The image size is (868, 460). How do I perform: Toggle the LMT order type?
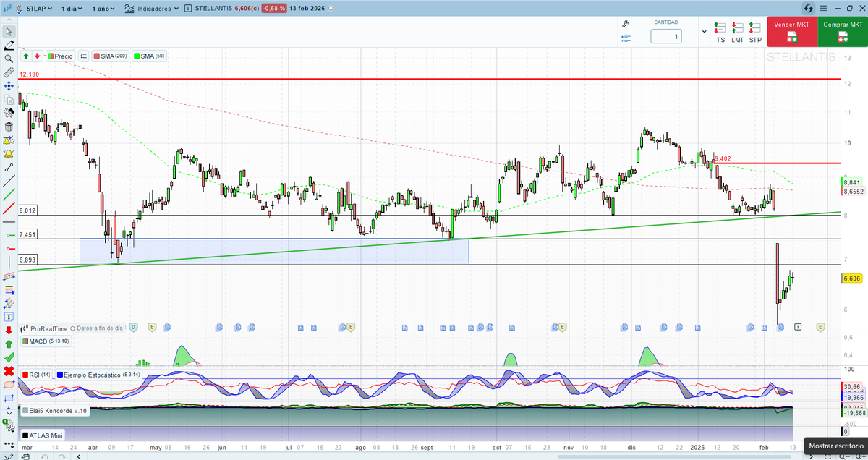tap(738, 33)
